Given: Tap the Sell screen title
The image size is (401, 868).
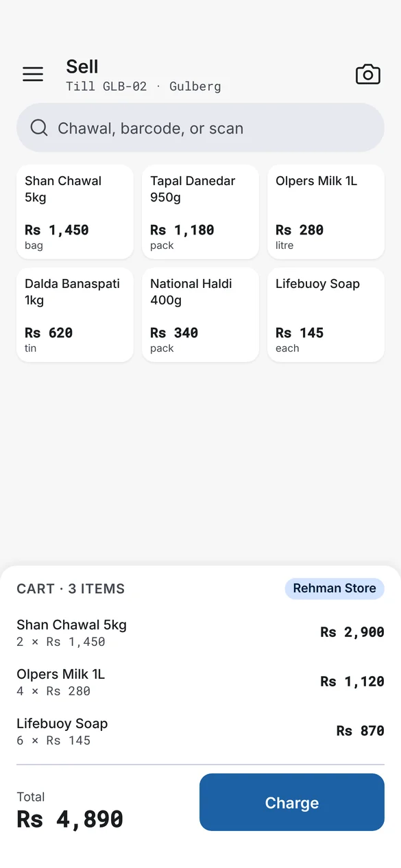Looking at the screenshot, I should pos(82,67).
